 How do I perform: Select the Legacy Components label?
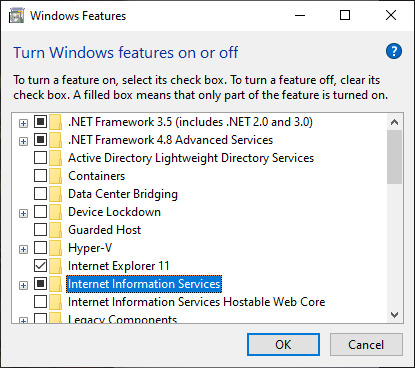(122, 319)
